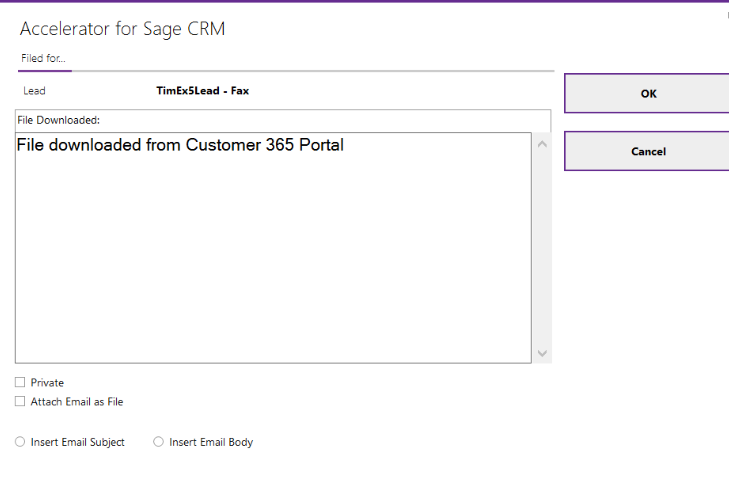Confirm filing with the OK button
This screenshot has width=729, height=488.
(x=647, y=93)
